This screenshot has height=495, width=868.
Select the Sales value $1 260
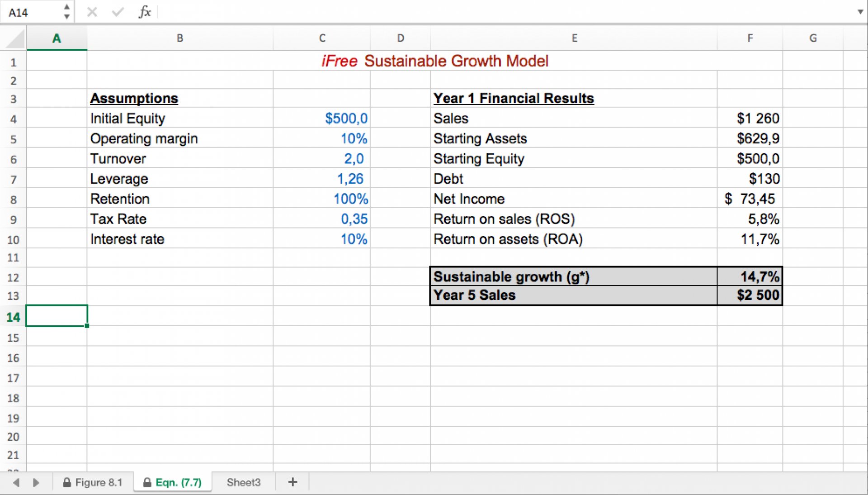[750, 118]
